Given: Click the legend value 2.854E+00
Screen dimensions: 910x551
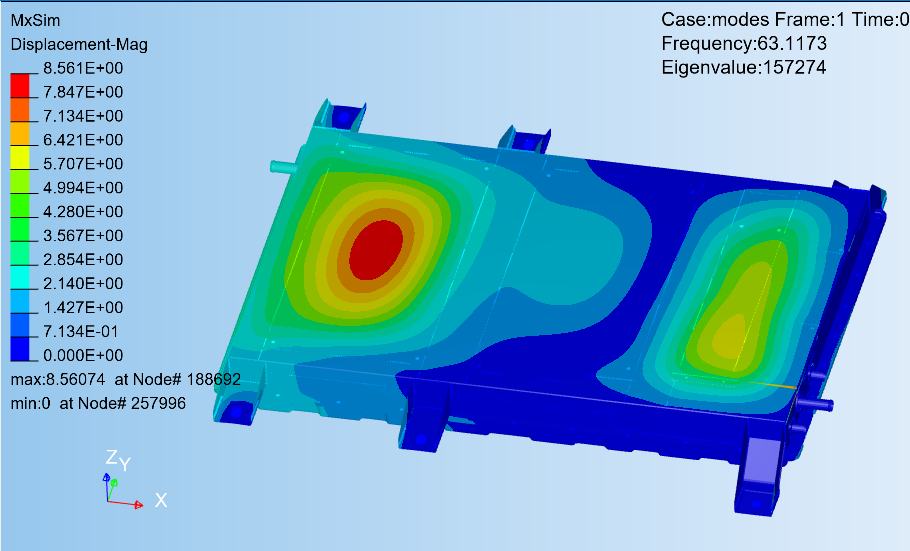Looking at the screenshot, I should tap(83, 260).
